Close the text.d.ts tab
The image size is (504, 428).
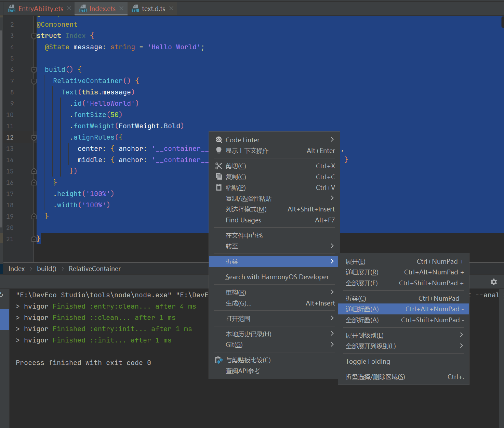(x=171, y=8)
